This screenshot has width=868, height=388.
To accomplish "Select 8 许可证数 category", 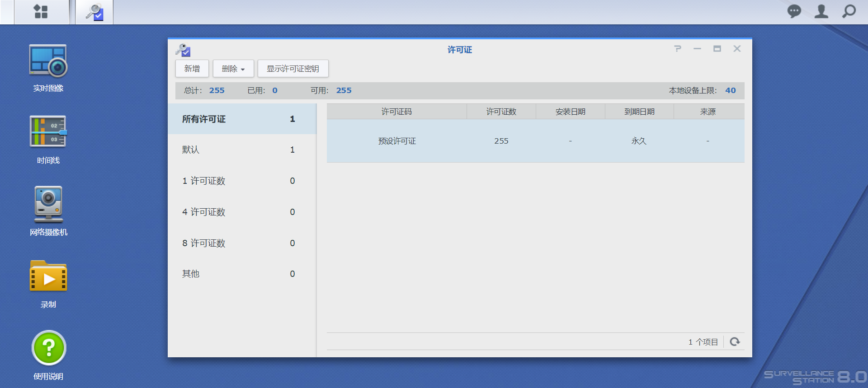I will click(x=242, y=243).
